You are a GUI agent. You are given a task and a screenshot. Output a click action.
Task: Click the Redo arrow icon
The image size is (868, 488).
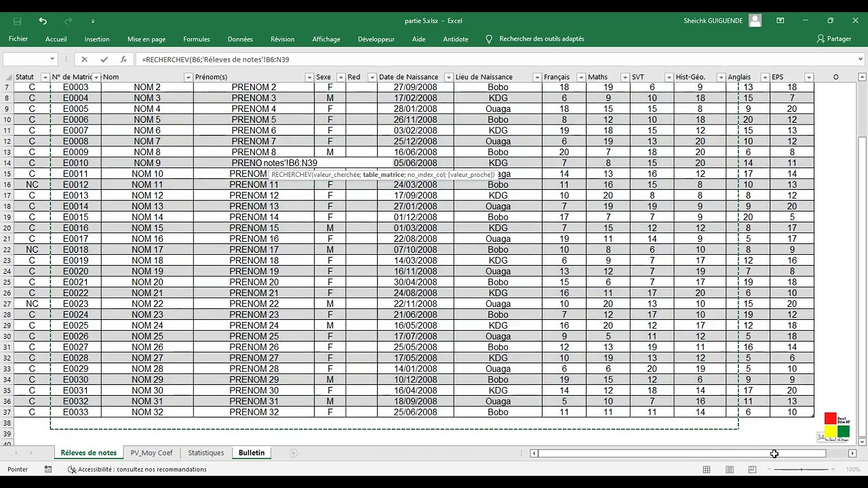68,21
